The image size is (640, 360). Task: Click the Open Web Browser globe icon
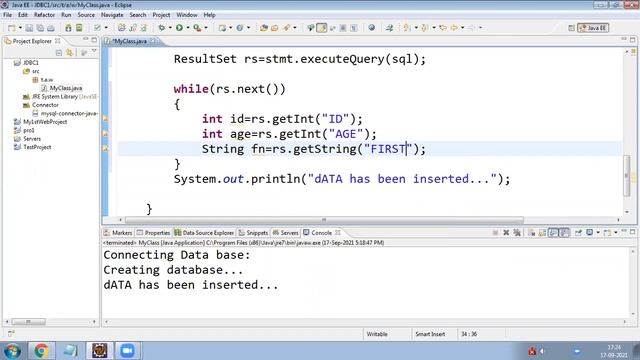coord(371,28)
